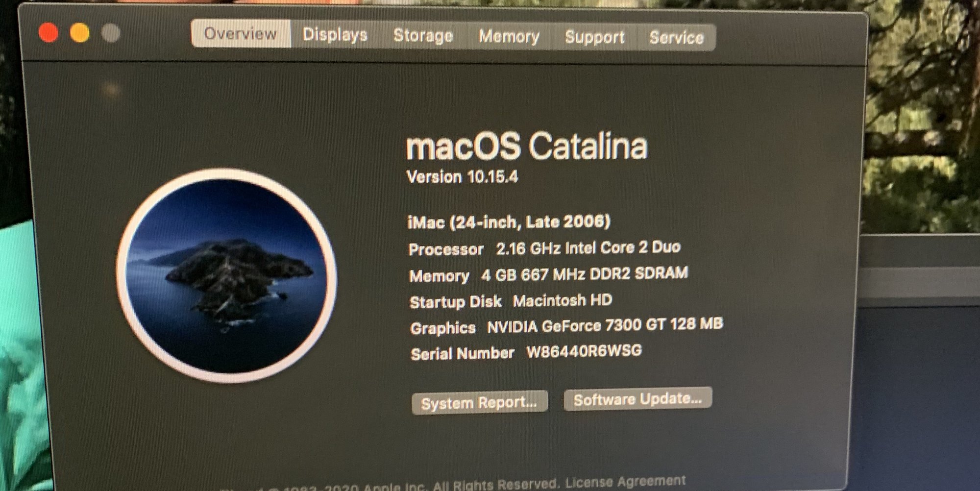Open System Report button

click(x=479, y=403)
